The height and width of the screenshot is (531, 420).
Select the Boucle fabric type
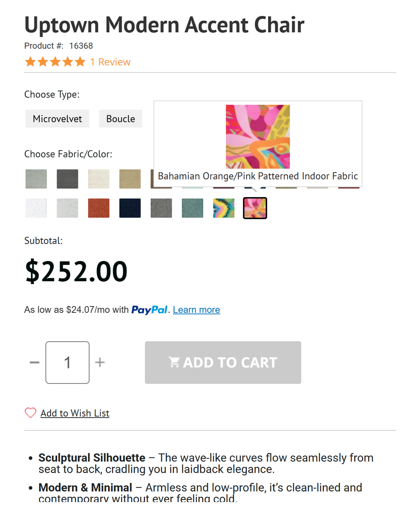121,119
